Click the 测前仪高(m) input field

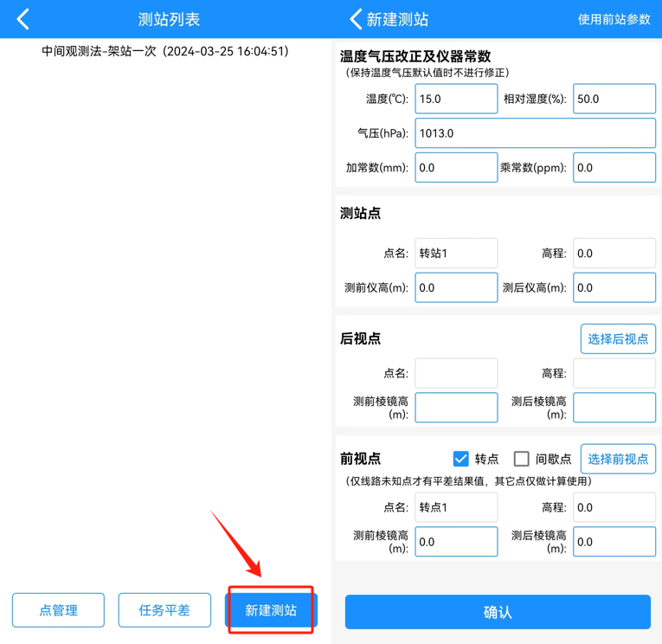tap(456, 288)
